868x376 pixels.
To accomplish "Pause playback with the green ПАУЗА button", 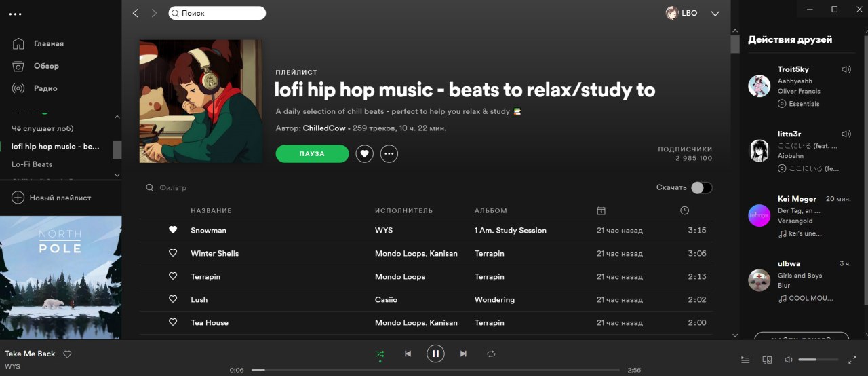I will pos(312,154).
